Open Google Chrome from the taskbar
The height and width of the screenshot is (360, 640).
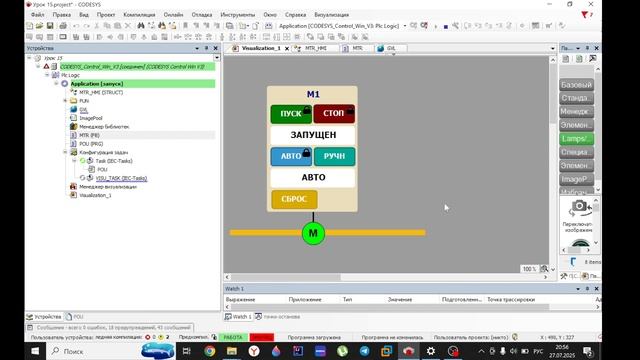210,351
